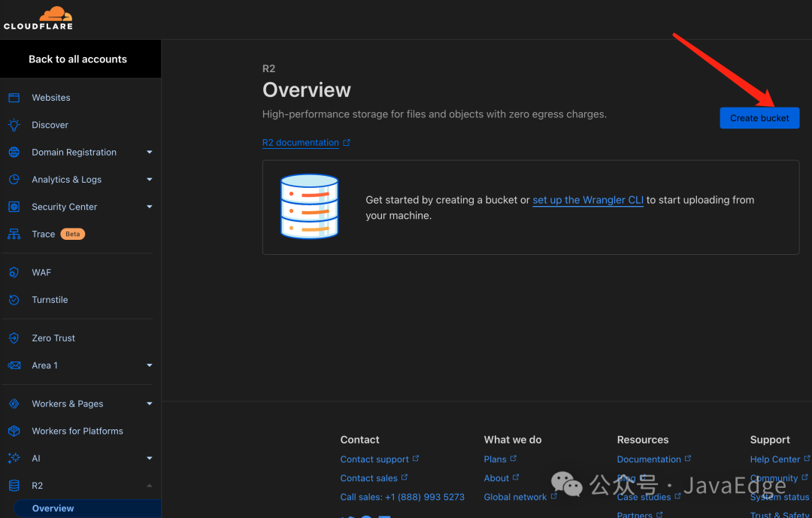Click external-link icon next to Help Center

click(807, 459)
